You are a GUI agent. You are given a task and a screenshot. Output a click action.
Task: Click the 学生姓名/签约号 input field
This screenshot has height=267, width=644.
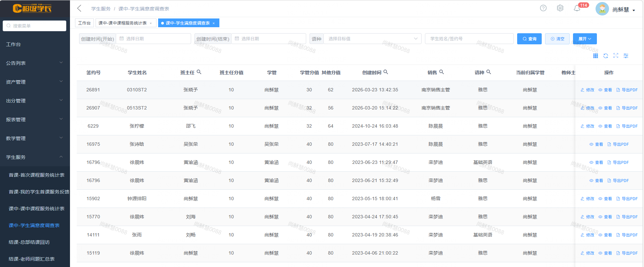[469, 39]
